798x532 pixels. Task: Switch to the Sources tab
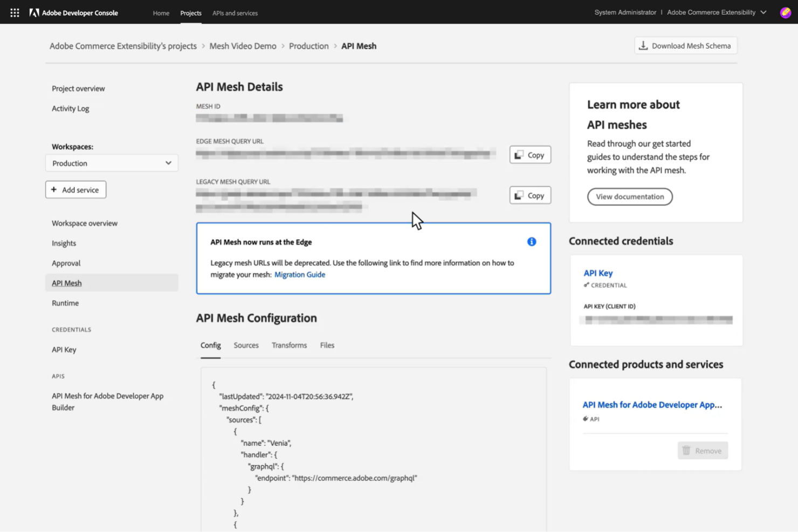click(x=246, y=345)
